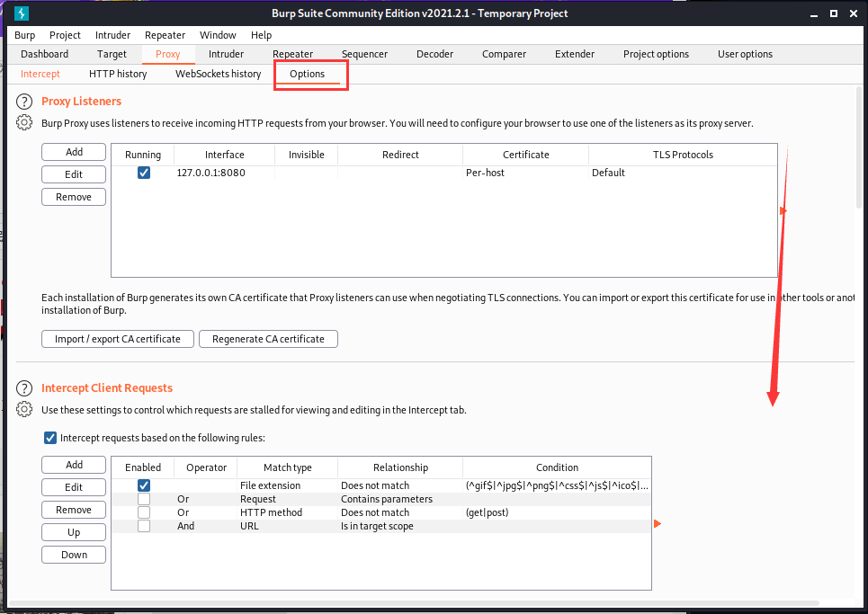
Task: Open the Project options tab
Action: coord(656,54)
